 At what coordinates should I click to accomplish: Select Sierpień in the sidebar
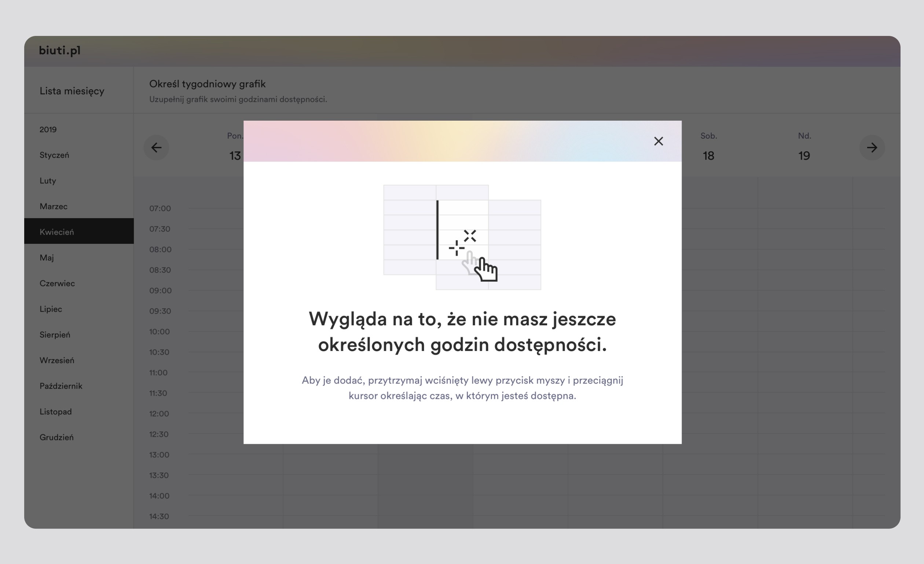tap(55, 335)
